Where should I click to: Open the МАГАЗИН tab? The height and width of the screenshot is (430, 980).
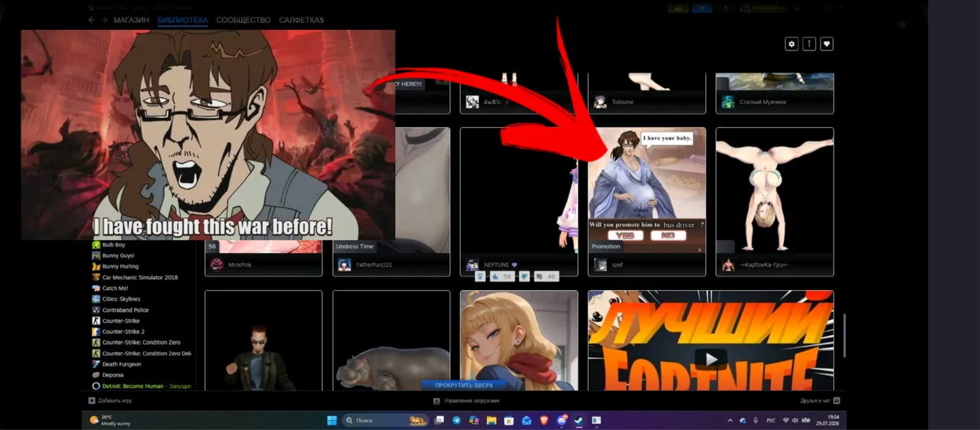click(x=132, y=20)
